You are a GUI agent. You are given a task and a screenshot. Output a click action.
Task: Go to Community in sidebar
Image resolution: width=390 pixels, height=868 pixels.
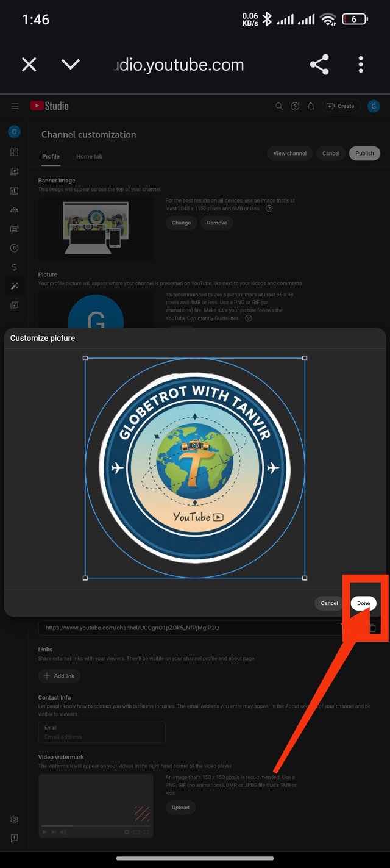click(x=15, y=210)
